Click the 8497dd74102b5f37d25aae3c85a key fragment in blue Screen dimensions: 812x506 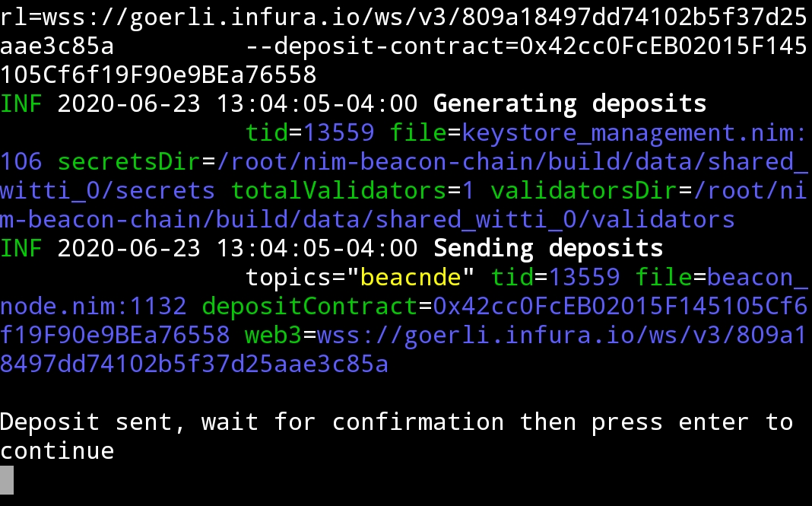point(194,364)
